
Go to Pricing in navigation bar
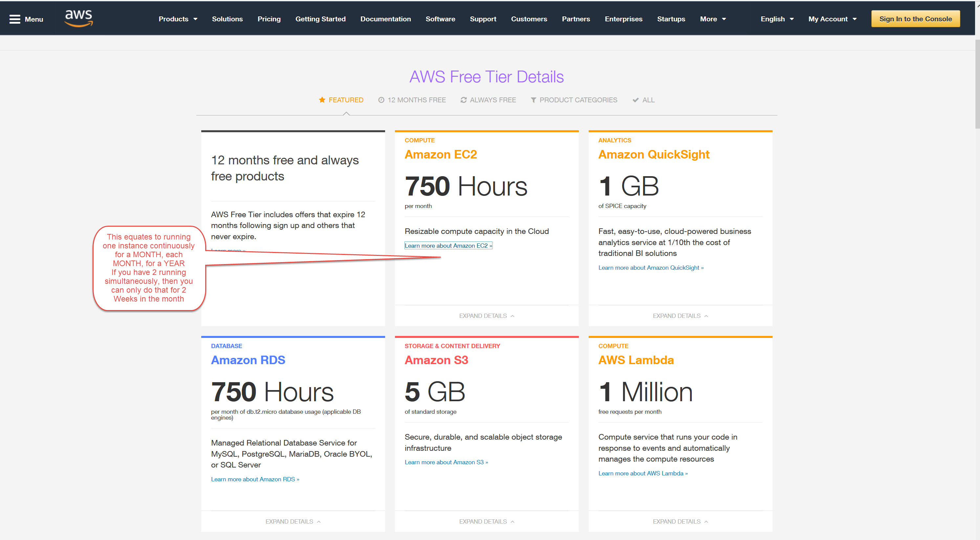(x=269, y=19)
